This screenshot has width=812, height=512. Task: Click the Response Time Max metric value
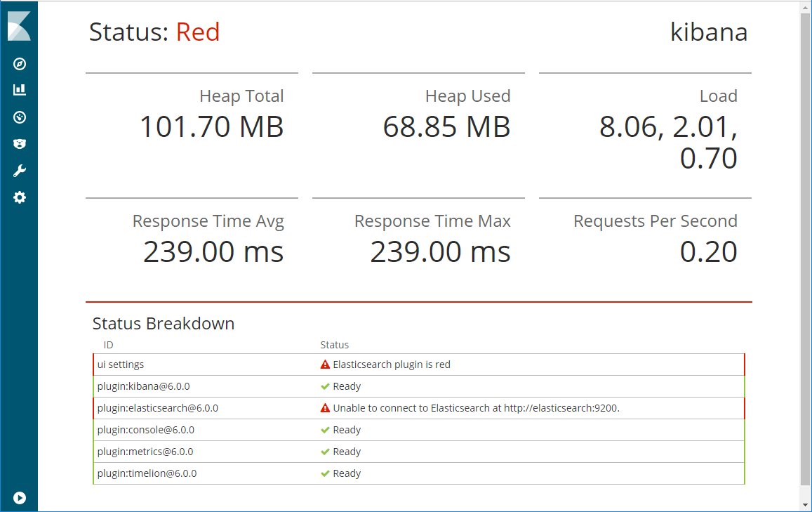pyautogui.click(x=440, y=251)
